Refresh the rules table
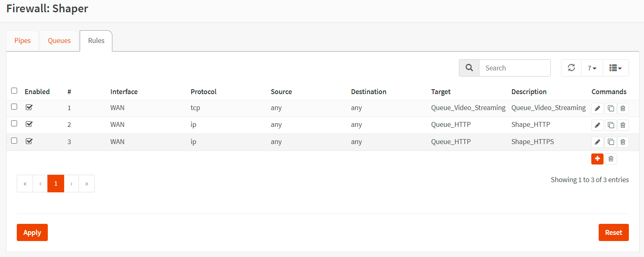The width and height of the screenshot is (644, 257). point(571,68)
